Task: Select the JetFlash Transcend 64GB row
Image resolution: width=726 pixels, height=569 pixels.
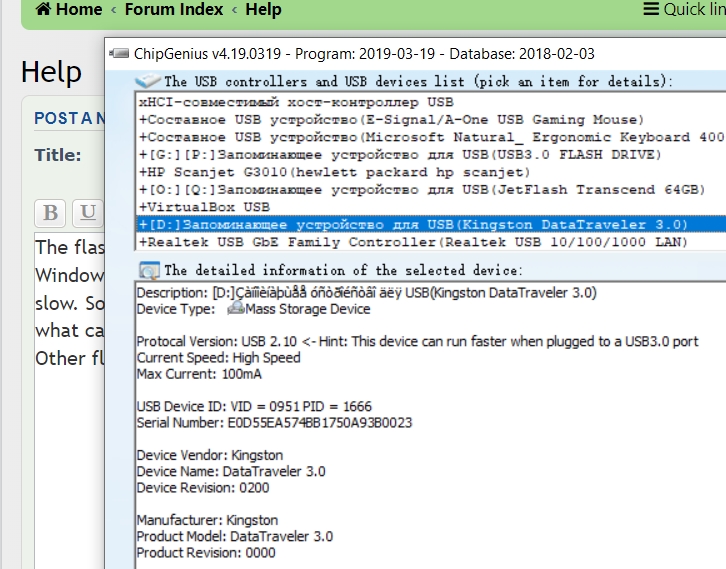Action: [x=432, y=190]
